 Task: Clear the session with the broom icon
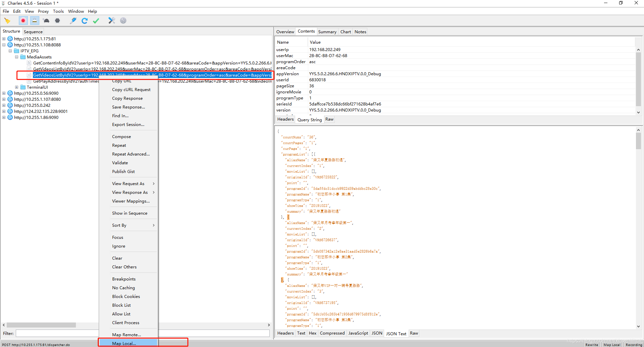coord(7,20)
